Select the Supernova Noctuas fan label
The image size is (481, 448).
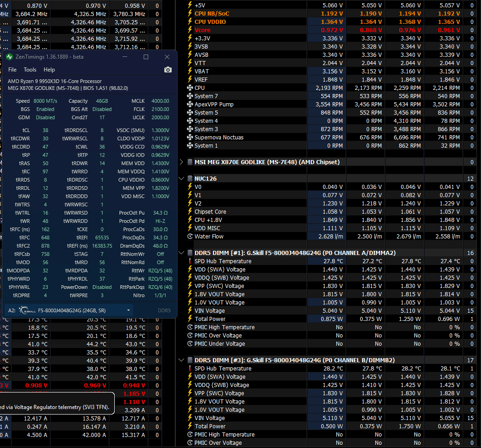(219, 138)
